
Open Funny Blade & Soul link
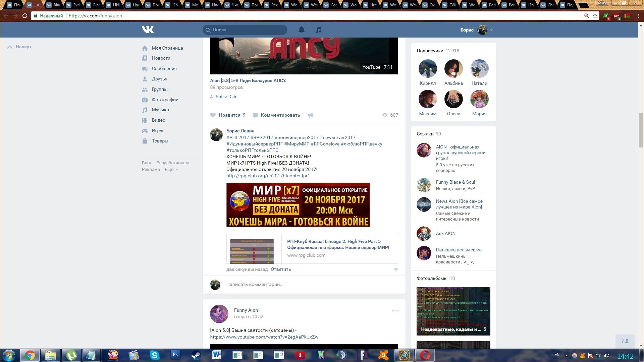point(455,182)
